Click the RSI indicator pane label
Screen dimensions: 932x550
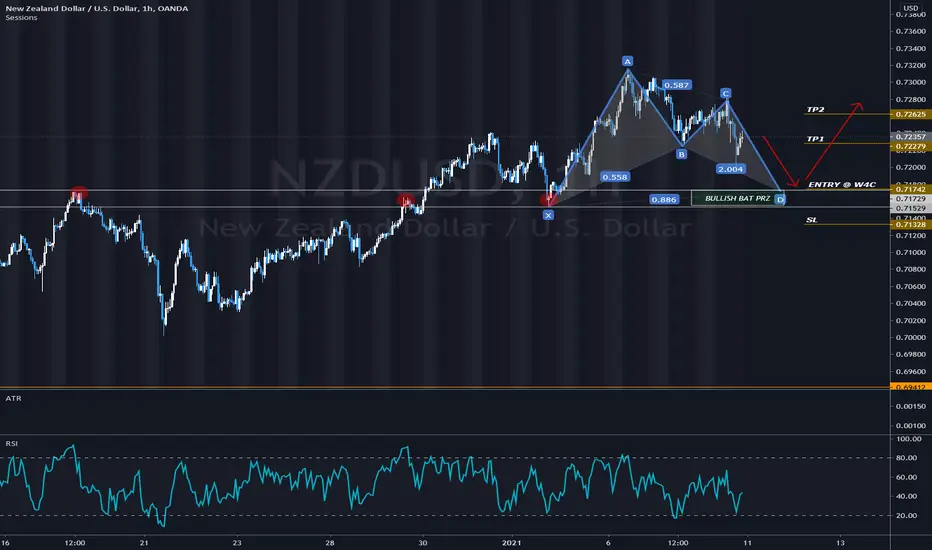coord(12,444)
